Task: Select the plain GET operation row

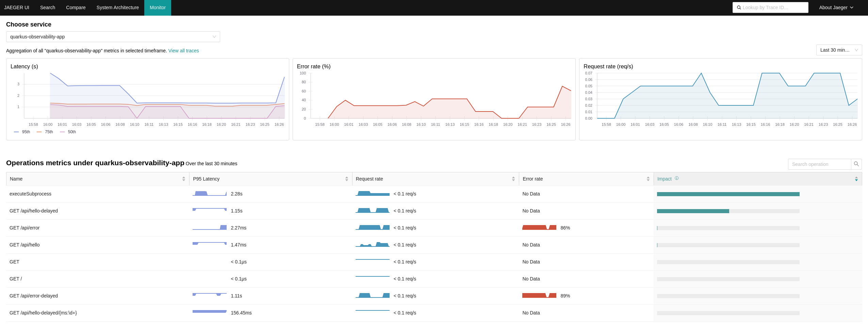Action: click(434, 262)
